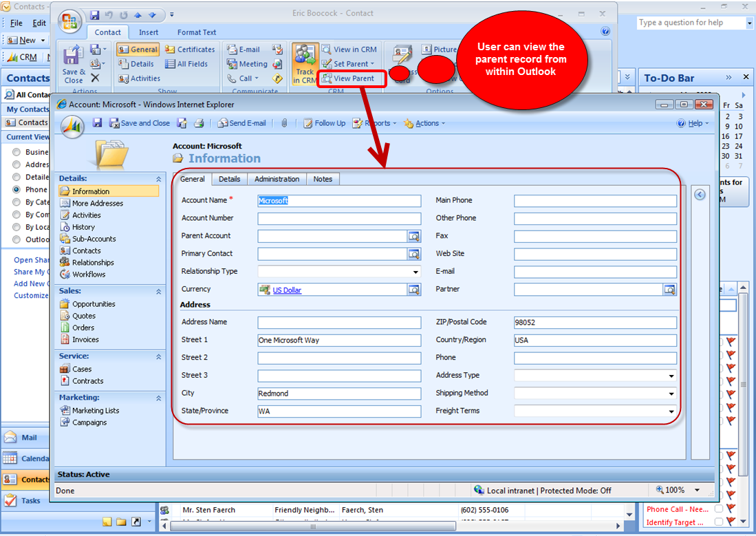Switch to the Details tab
756x536 pixels.
tap(230, 179)
